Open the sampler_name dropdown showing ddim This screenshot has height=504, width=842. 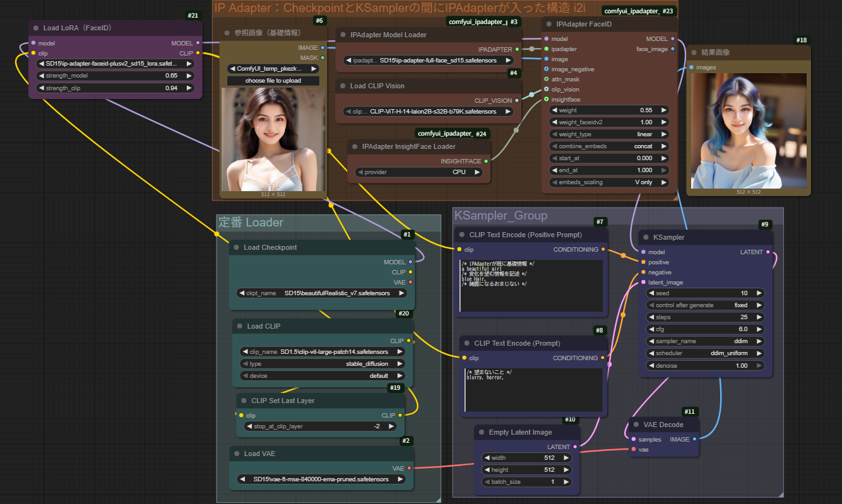[x=704, y=341]
